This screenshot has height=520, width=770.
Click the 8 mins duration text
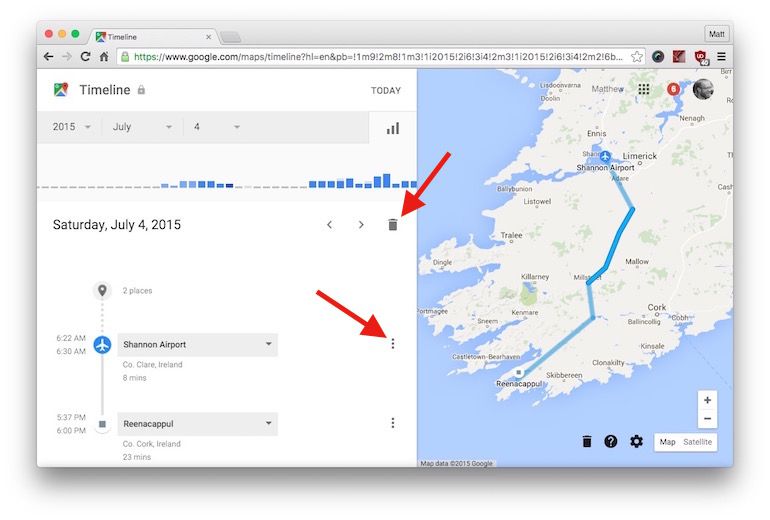pyautogui.click(x=135, y=378)
